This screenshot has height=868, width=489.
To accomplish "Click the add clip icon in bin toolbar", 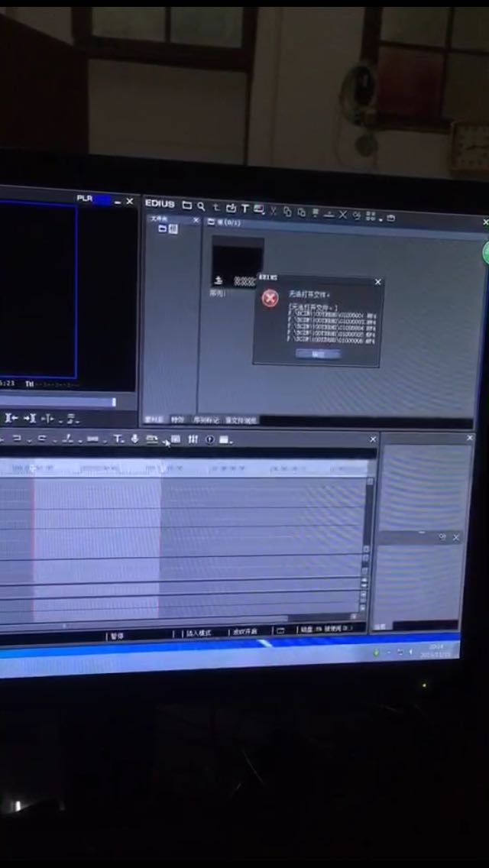I will (x=231, y=208).
